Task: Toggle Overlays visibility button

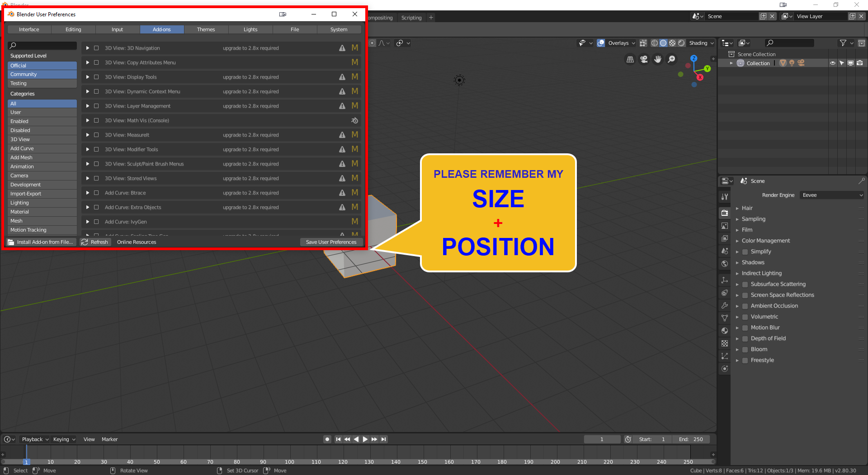Action: pos(601,43)
